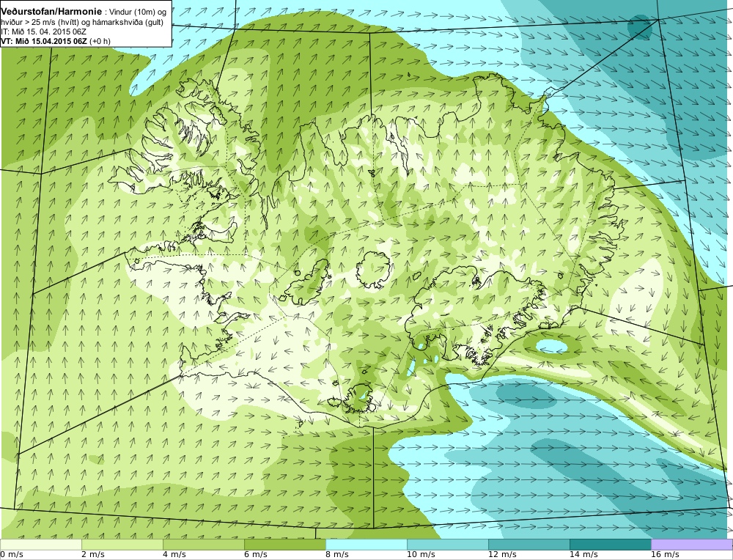The width and height of the screenshot is (733, 560).
Task: Click the '2 m/s' legend label
Action: pos(93,555)
